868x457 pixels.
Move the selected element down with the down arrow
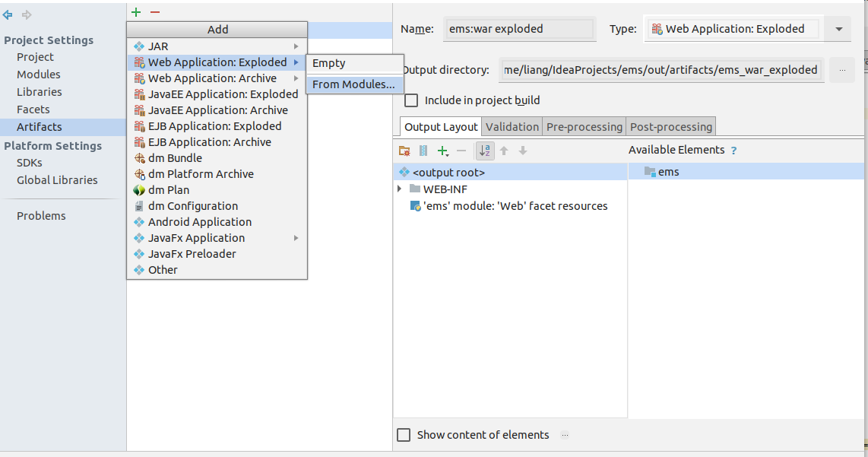(x=523, y=151)
